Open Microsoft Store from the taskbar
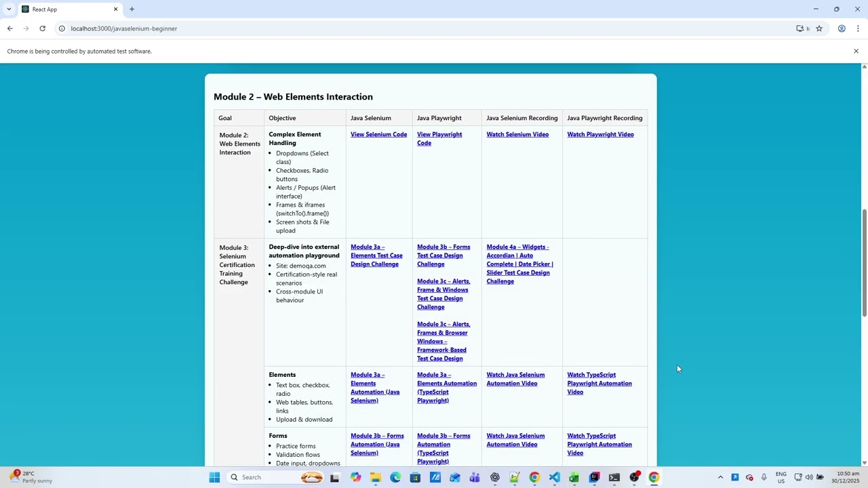The width and height of the screenshot is (868, 488). coord(415,477)
